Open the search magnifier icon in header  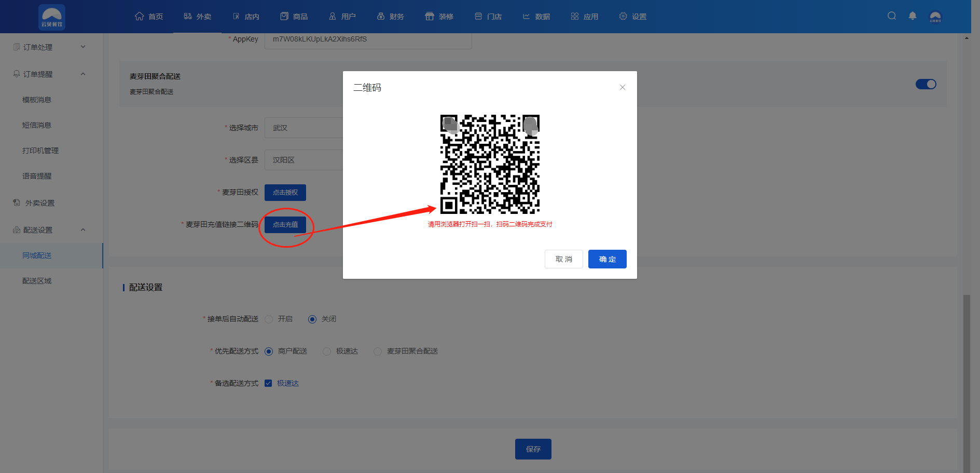(892, 16)
